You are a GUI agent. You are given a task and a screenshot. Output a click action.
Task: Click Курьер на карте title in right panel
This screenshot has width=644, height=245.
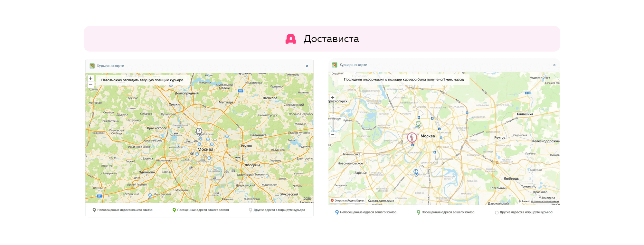tap(353, 65)
